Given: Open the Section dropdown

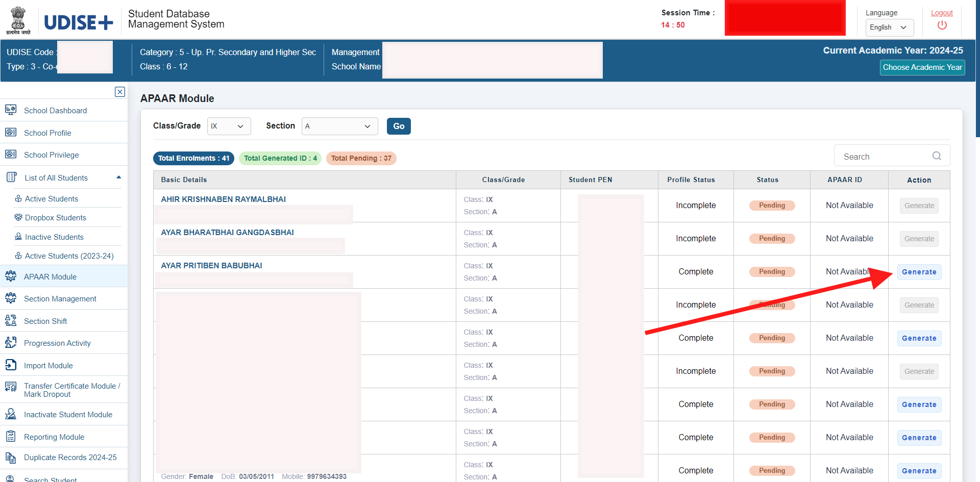Looking at the screenshot, I should [x=339, y=126].
